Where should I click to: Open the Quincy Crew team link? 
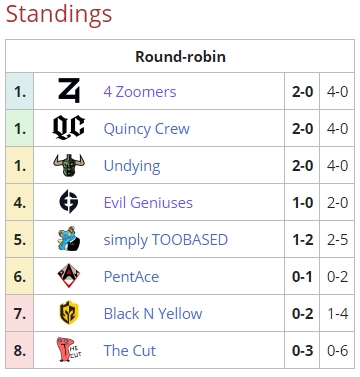(x=147, y=129)
